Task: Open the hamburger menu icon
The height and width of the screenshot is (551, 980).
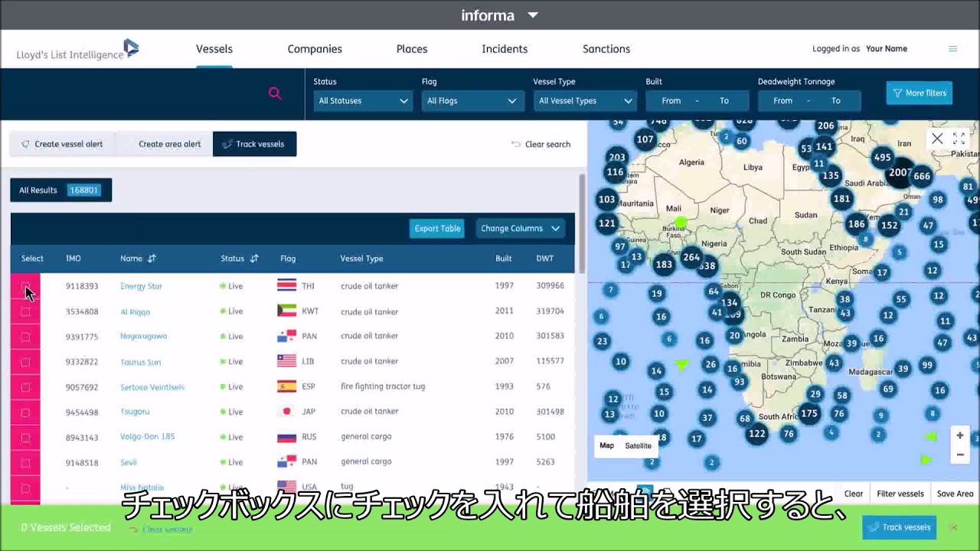Action: 952,49
